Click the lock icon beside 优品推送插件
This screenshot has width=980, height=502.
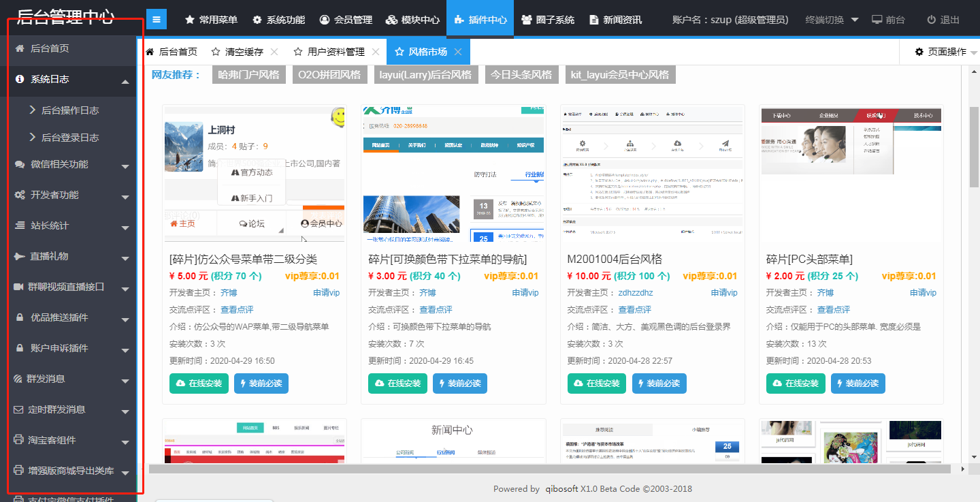pyautogui.click(x=19, y=317)
